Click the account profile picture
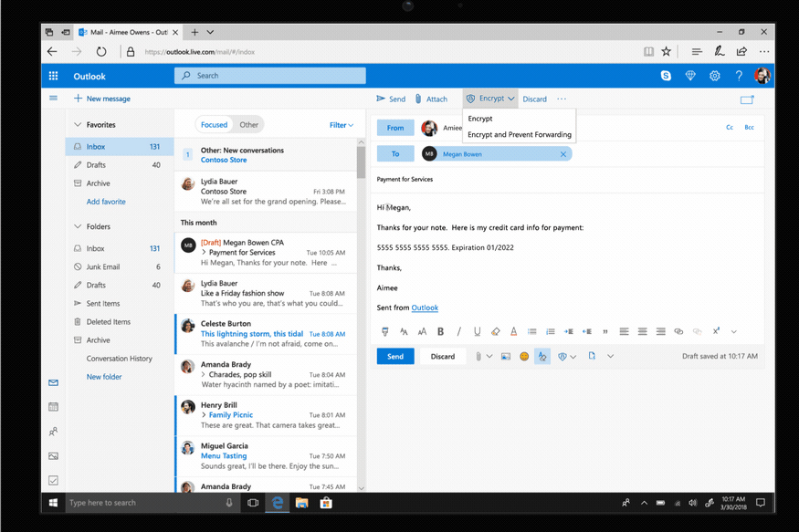 click(762, 76)
